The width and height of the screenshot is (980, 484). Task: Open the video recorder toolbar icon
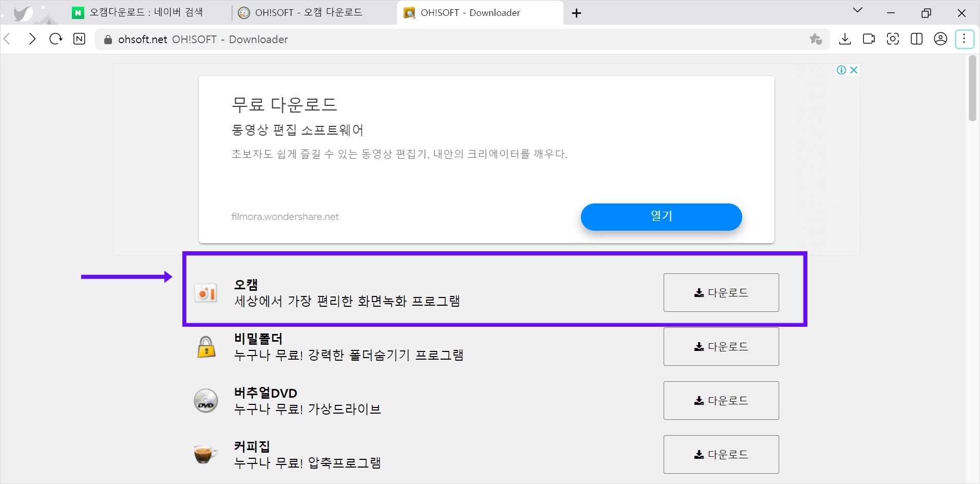click(x=869, y=39)
